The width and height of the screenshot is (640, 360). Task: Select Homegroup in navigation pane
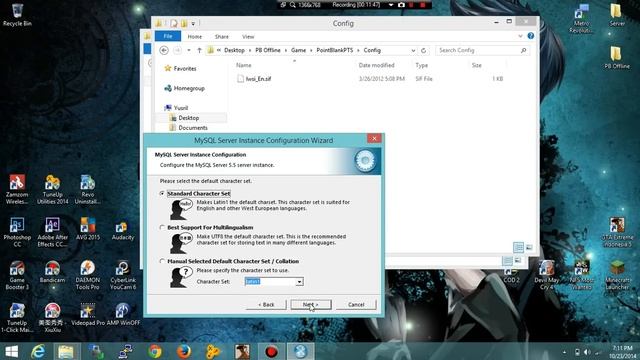pos(184,88)
